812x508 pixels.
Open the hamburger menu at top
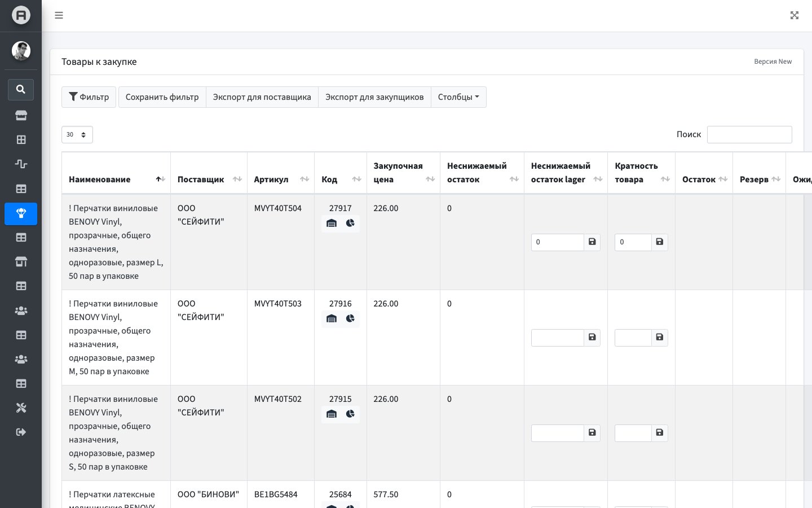tap(59, 15)
